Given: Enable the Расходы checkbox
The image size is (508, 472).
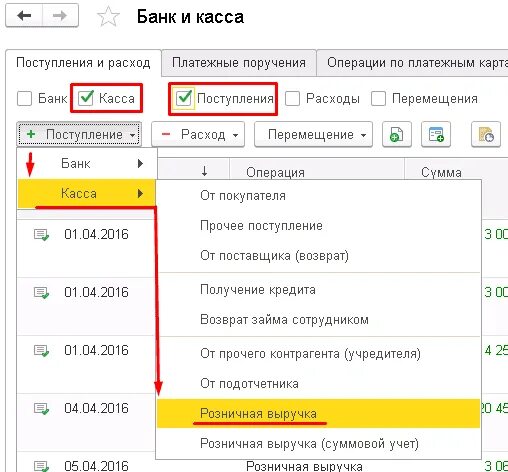Looking at the screenshot, I should (x=292, y=99).
